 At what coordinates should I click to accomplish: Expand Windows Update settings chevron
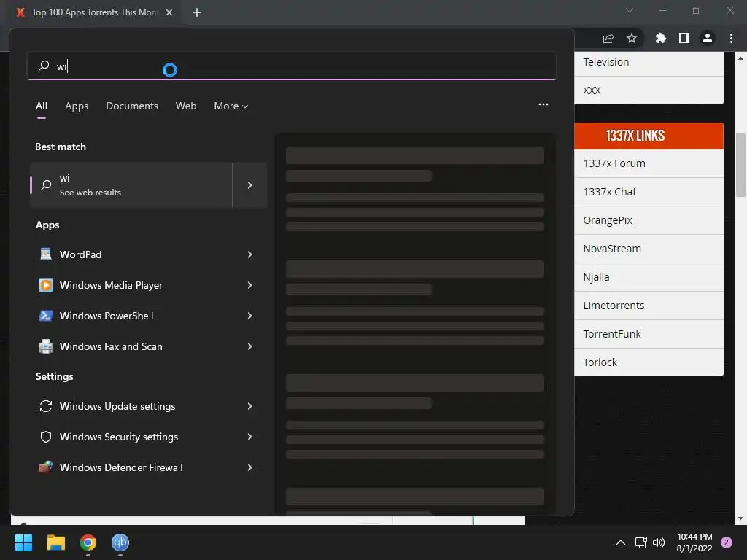(249, 406)
